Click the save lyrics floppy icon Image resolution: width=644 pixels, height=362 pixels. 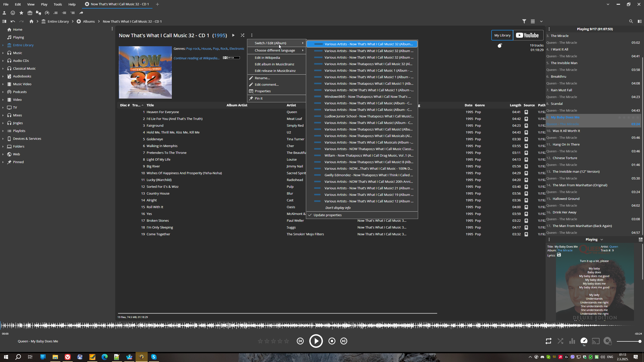coord(559,255)
